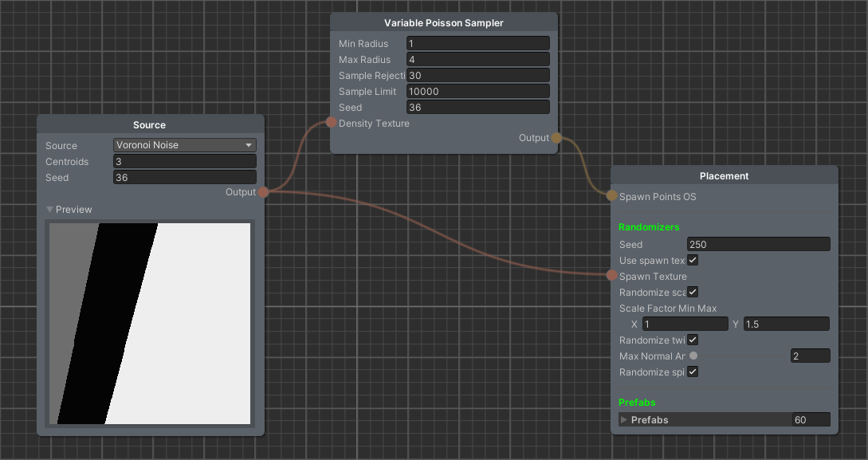The width and height of the screenshot is (868, 460).
Task: Toggle the Randomize spin checkbox
Action: tap(693, 372)
